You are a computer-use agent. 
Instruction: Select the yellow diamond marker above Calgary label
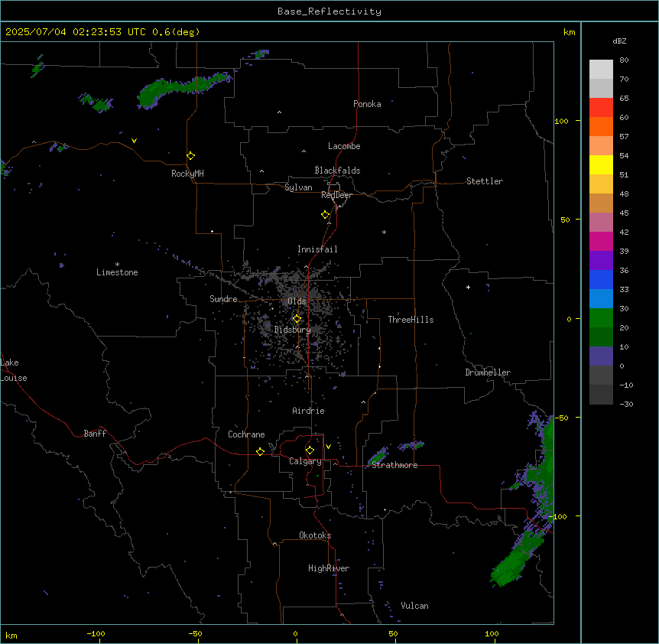[310, 450]
